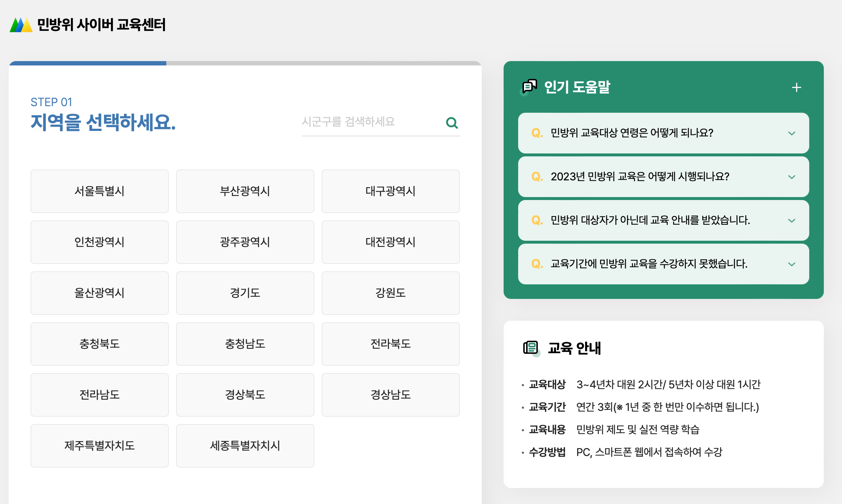Select 경기도 region button

click(245, 293)
